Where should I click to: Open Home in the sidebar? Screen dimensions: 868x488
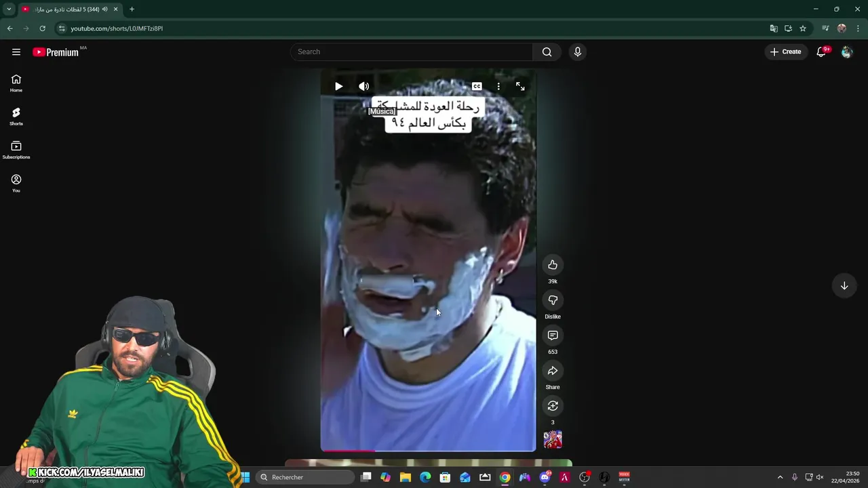tap(16, 83)
